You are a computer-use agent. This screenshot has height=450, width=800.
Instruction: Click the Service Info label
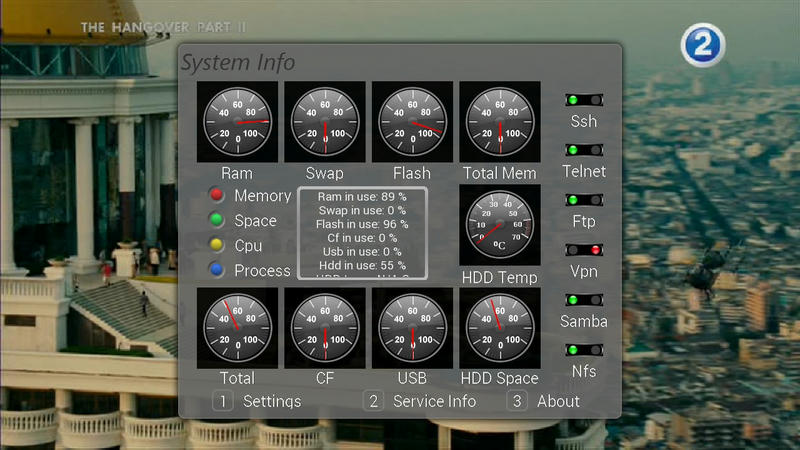[435, 402]
